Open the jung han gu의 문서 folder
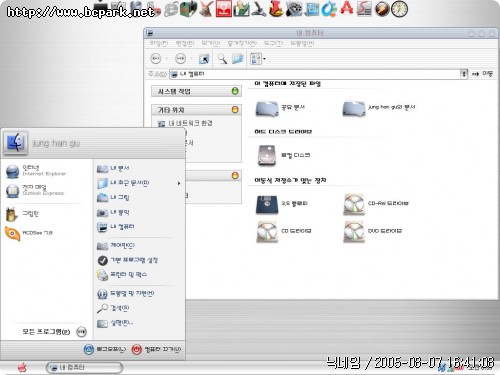 click(379, 108)
